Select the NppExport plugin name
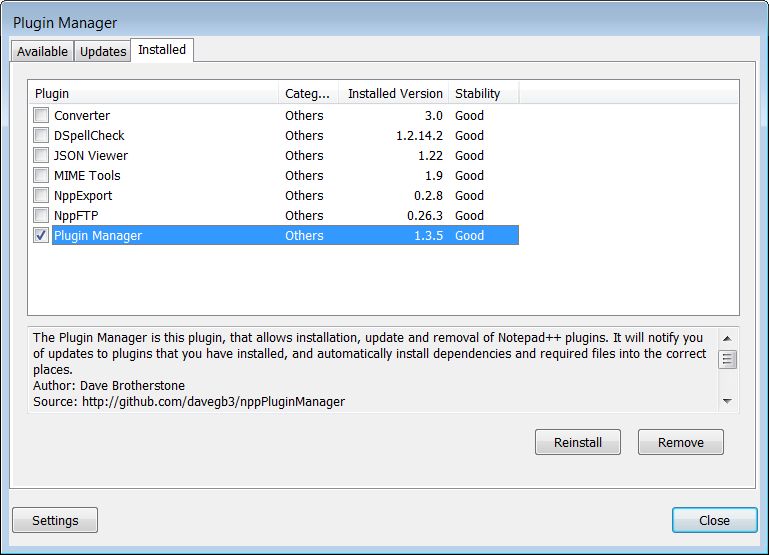 click(83, 196)
